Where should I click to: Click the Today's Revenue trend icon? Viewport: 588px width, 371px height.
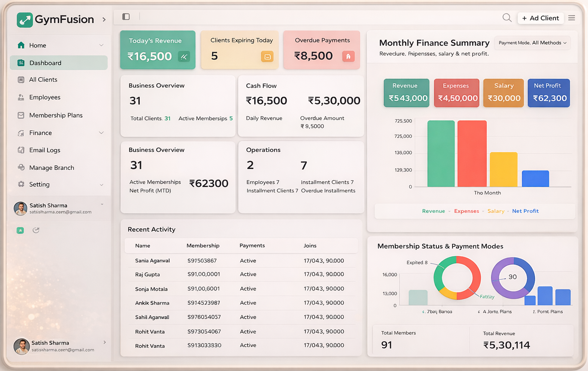[184, 57]
